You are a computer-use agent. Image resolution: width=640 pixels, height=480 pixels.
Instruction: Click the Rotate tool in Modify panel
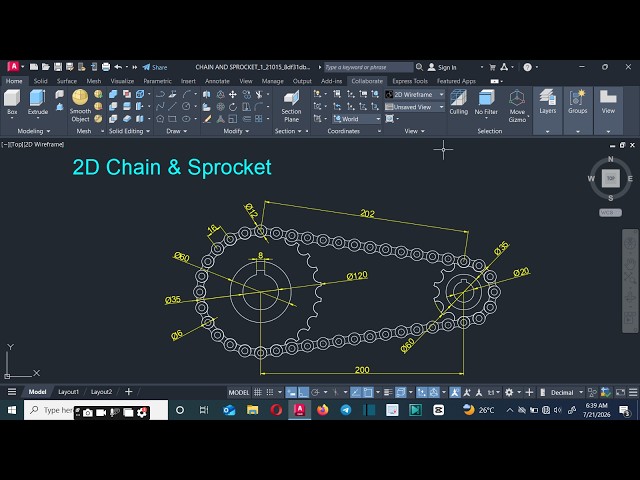pyautogui.click(x=233, y=107)
